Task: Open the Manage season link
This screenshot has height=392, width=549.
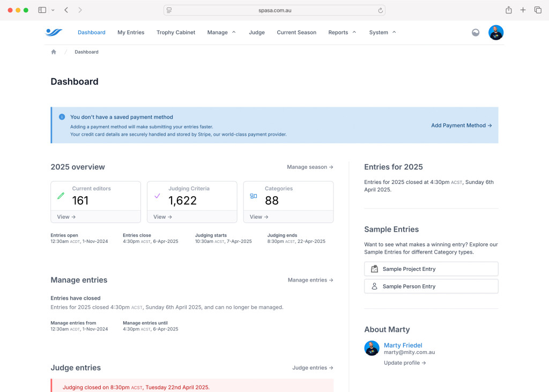Action: click(310, 167)
